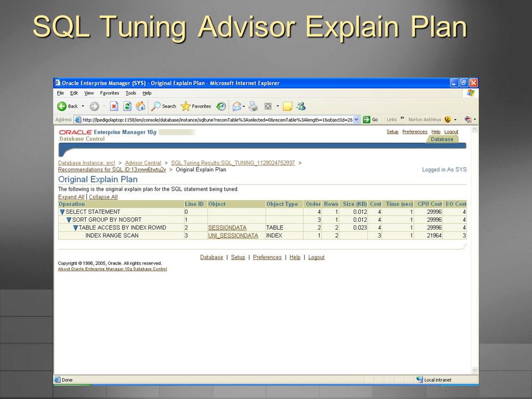
Task: Click the footer Database link
Action: tap(211, 257)
